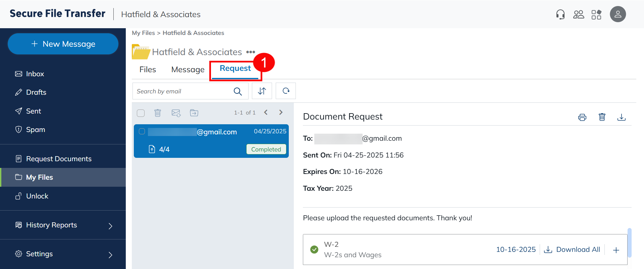Click the headset support icon
This screenshot has height=269, width=644.
tap(560, 14)
